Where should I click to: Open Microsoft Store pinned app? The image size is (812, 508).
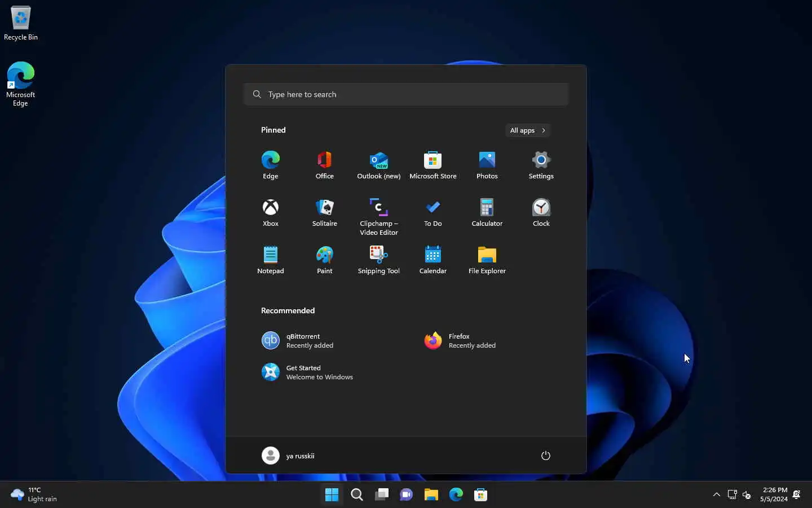coord(433,165)
